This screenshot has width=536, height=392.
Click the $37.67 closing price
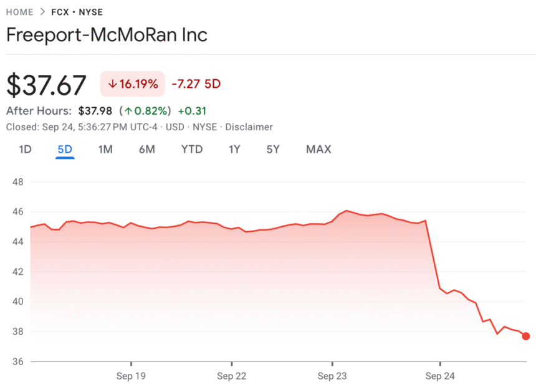click(46, 85)
